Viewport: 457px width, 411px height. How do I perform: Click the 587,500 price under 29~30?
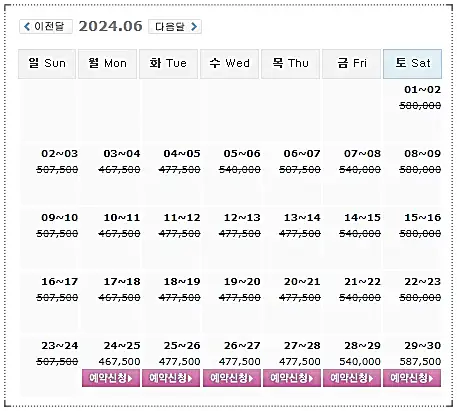(x=420, y=362)
